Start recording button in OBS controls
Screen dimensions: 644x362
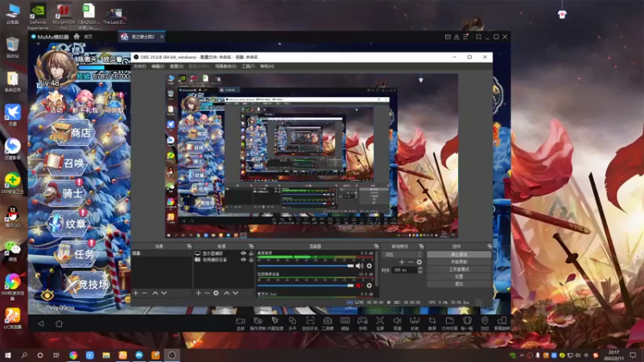459,262
